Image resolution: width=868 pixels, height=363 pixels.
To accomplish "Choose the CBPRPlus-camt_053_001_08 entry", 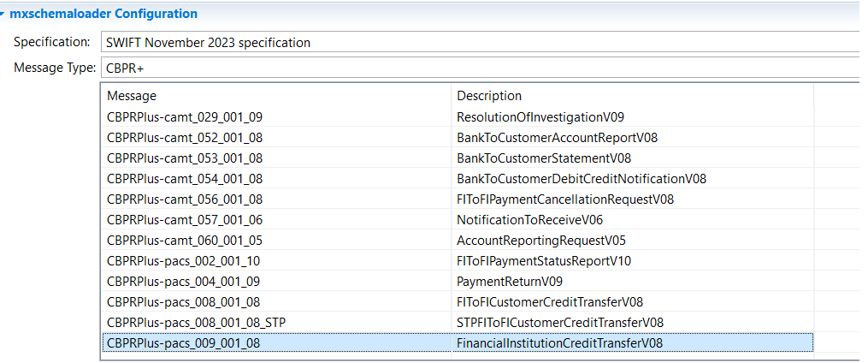I will click(x=183, y=158).
